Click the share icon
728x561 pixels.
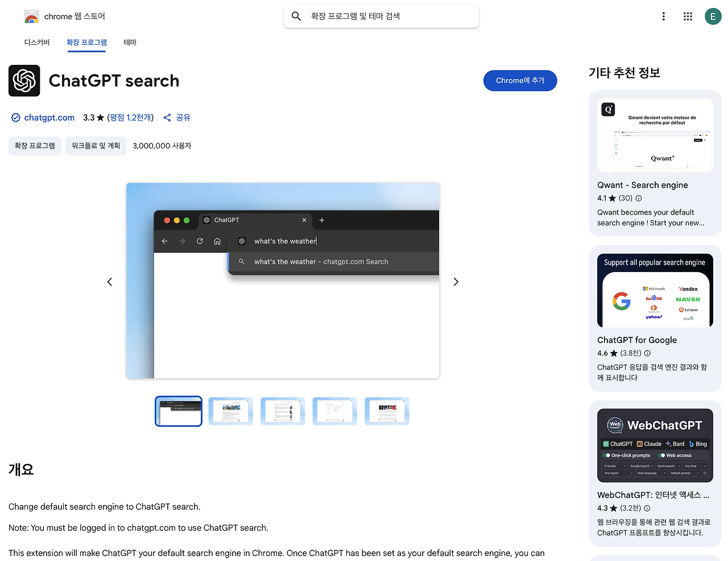coord(167,118)
